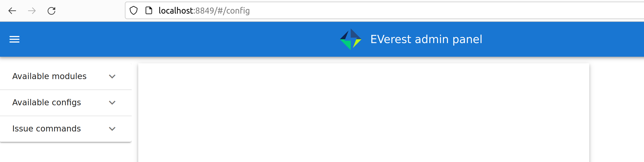Click the site information page icon
Viewport: 644px width, 162px height.
[x=149, y=11]
